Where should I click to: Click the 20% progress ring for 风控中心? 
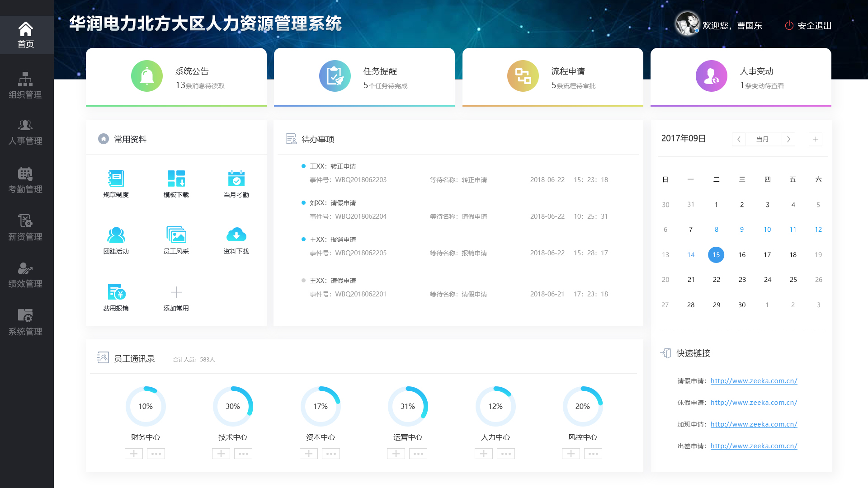[583, 406]
